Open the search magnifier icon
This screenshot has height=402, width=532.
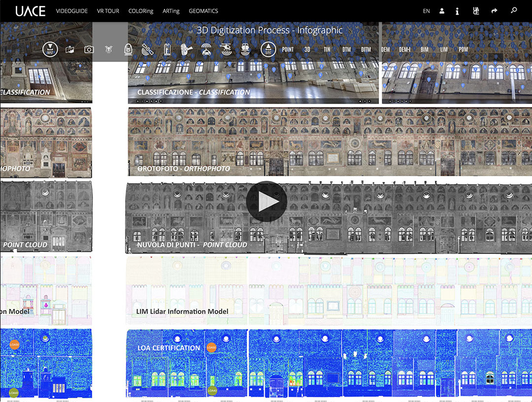click(514, 11)
